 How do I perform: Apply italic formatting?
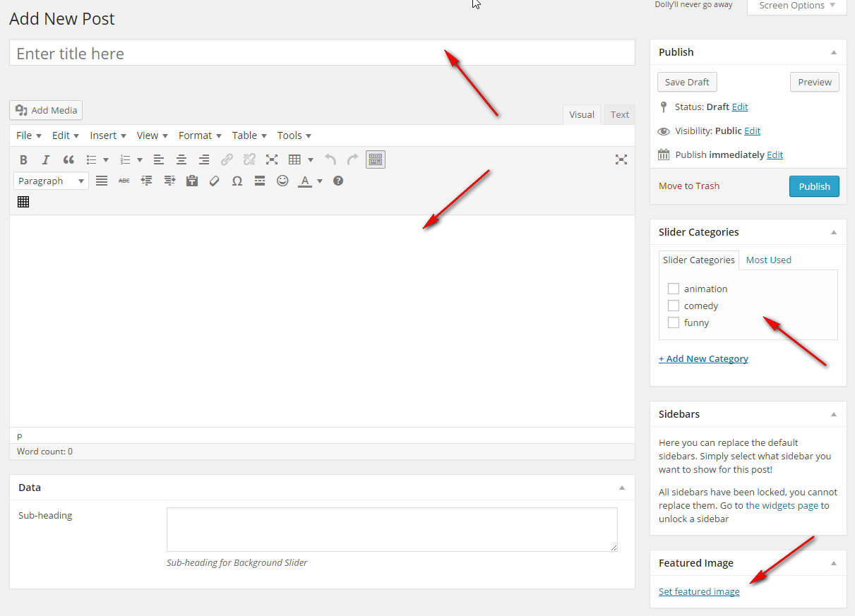[46, 159]
